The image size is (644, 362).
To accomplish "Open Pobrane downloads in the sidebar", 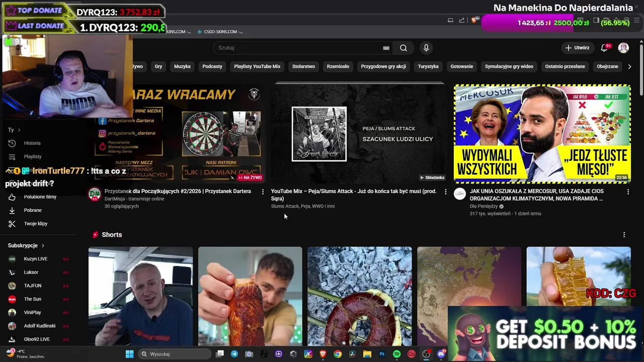I will (x=38, y=210).
